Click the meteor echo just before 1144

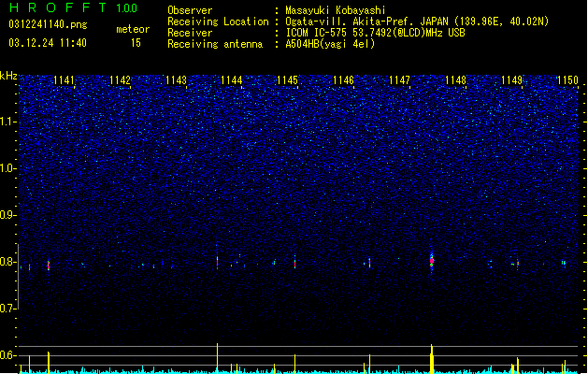click(217, 261)
